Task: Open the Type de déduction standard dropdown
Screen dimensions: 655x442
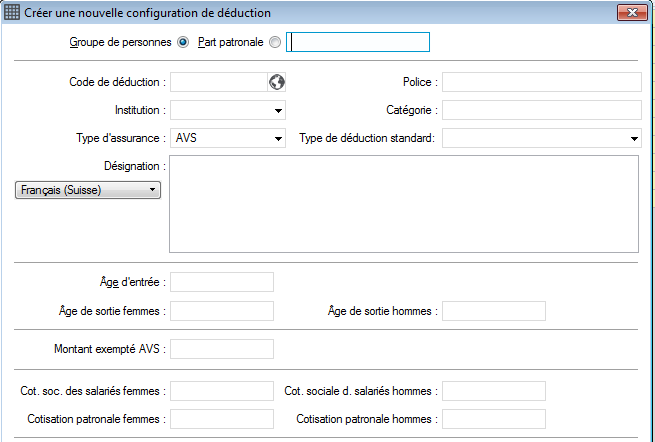Action: tap(542, 138)
